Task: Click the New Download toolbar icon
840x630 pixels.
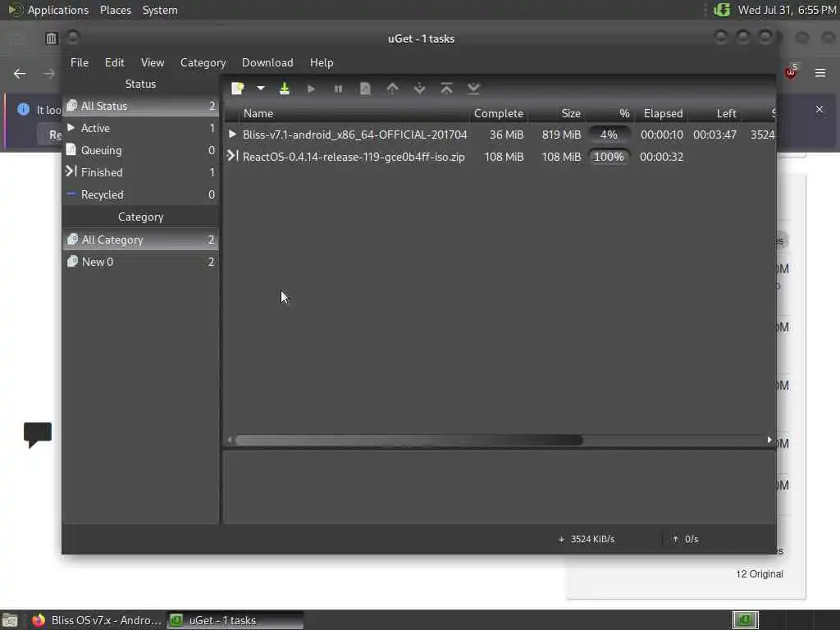Action: click(x=237, y=89)
